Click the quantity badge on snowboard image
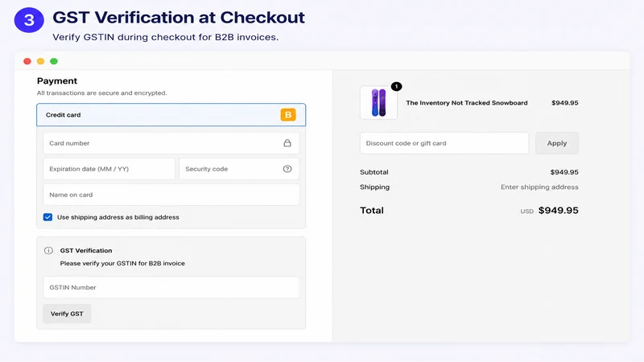 (x=396, y=86)
